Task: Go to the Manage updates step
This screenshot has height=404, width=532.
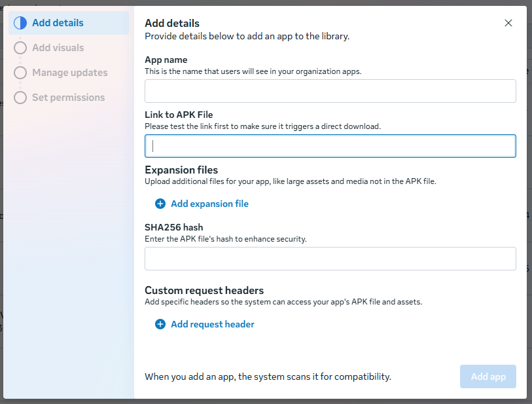Action: click(x=69, y=73)
